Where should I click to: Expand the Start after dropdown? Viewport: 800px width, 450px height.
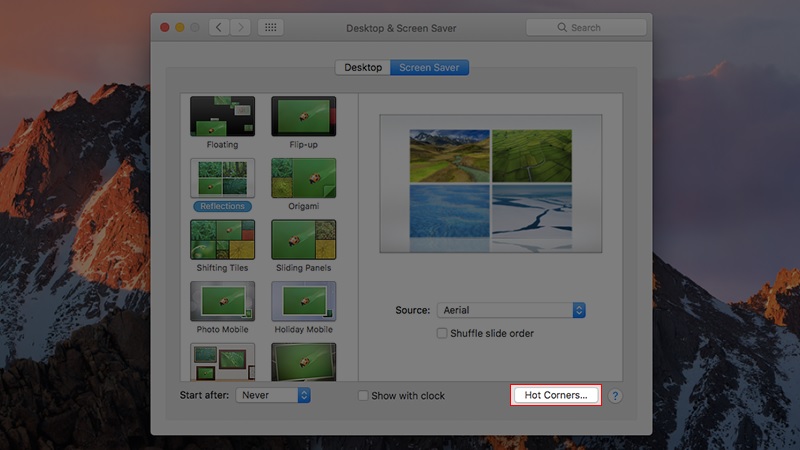273,396
